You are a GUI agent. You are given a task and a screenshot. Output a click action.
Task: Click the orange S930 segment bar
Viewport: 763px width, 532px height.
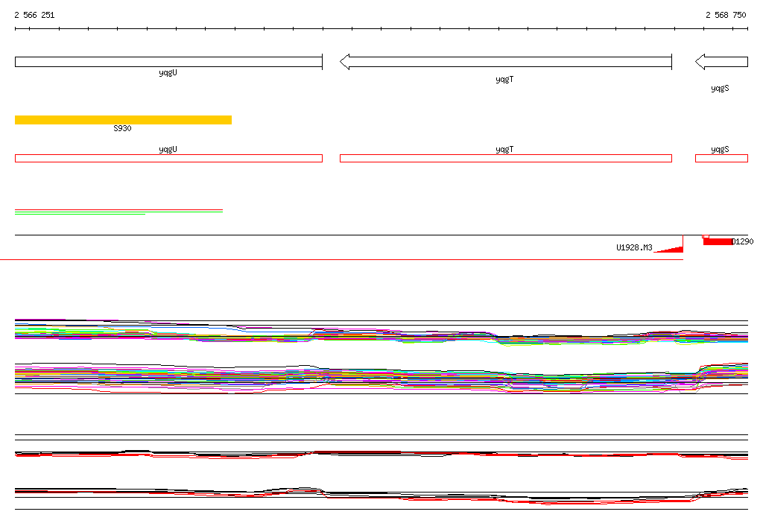[123, 120]
